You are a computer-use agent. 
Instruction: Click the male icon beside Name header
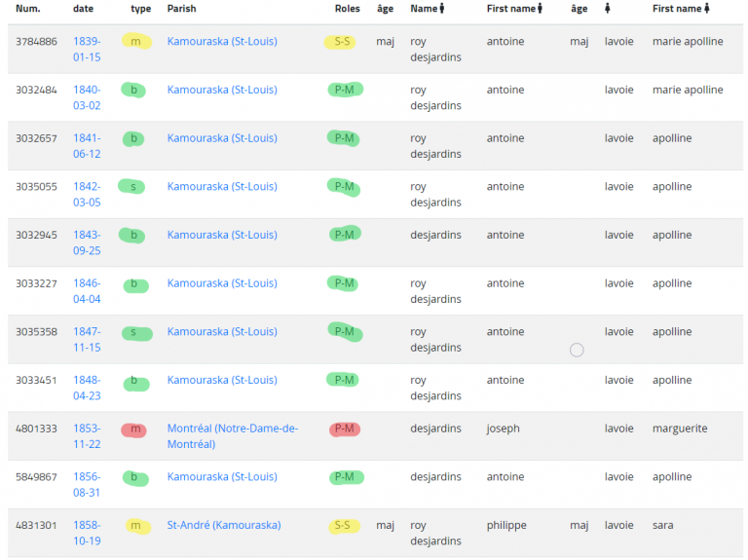[x=442, y=9]
